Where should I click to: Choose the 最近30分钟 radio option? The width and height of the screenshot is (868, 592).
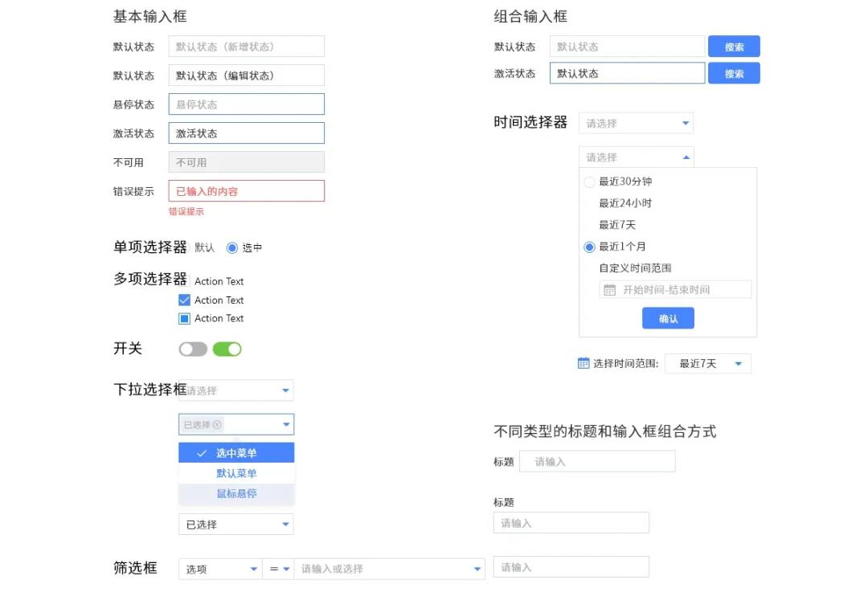tap(589, 182)
